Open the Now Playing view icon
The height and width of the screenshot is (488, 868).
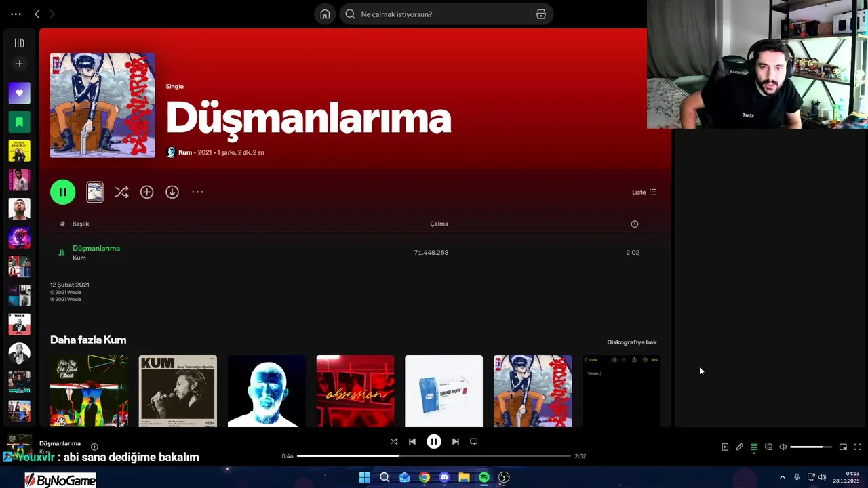click(x=725, y=447)
